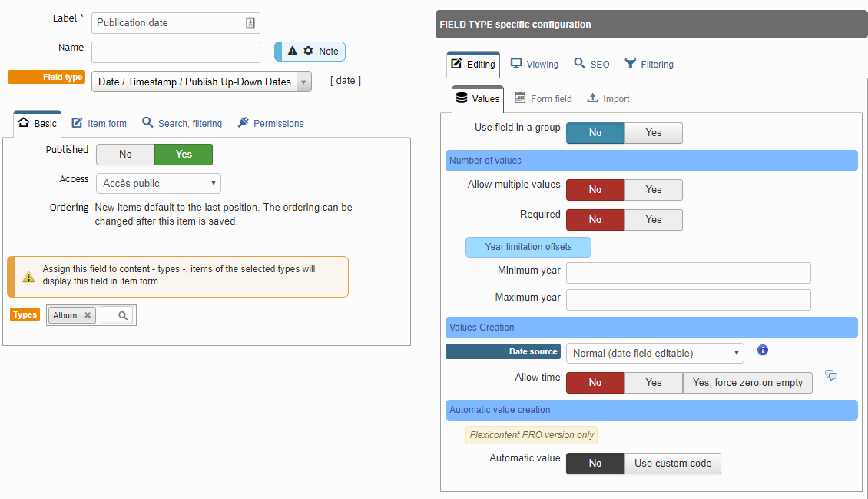Viewport: 868px width, 499px height.
Task: Click the blue info icon beside Date source
Action: (763, 351)
